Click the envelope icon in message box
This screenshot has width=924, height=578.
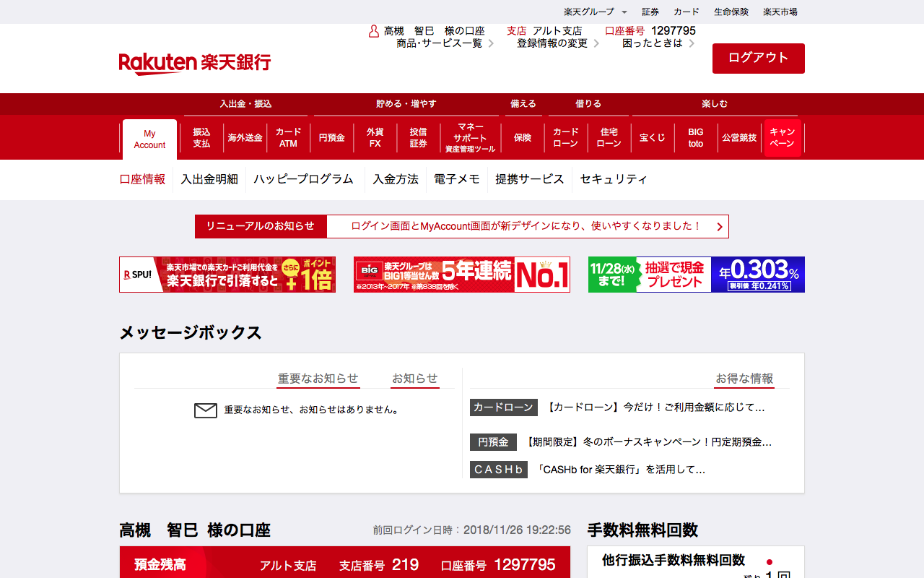point(206,410)
